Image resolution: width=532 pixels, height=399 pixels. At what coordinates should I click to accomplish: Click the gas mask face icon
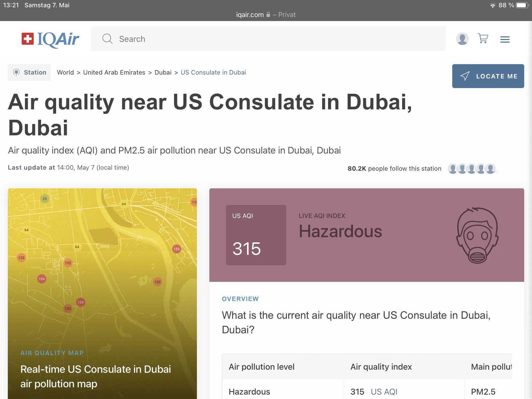click(x=477, y=235)
